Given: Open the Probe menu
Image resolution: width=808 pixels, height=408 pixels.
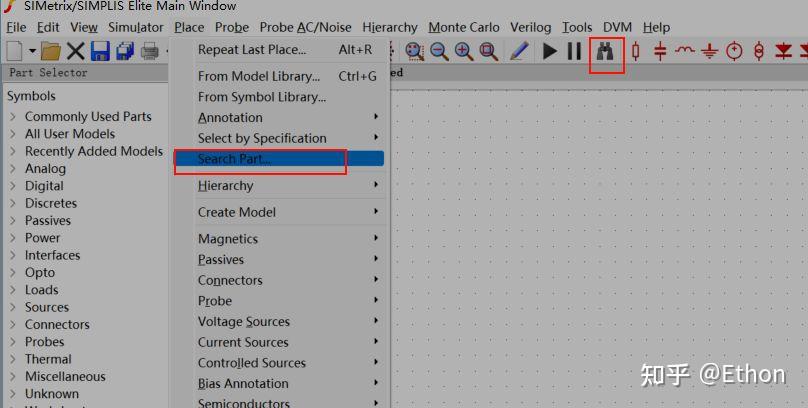Looking at the screenshot, I should pos(232,27).
